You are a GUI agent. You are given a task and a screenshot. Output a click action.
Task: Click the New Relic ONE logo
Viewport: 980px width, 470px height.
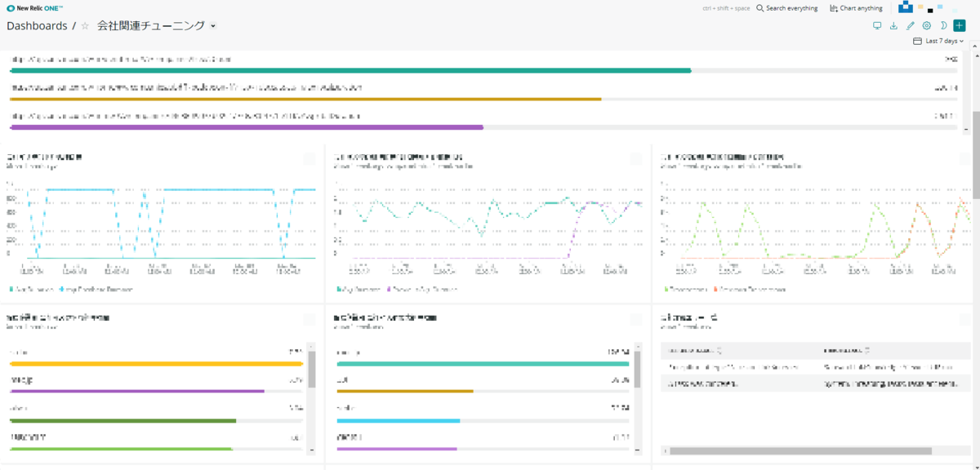34,7
